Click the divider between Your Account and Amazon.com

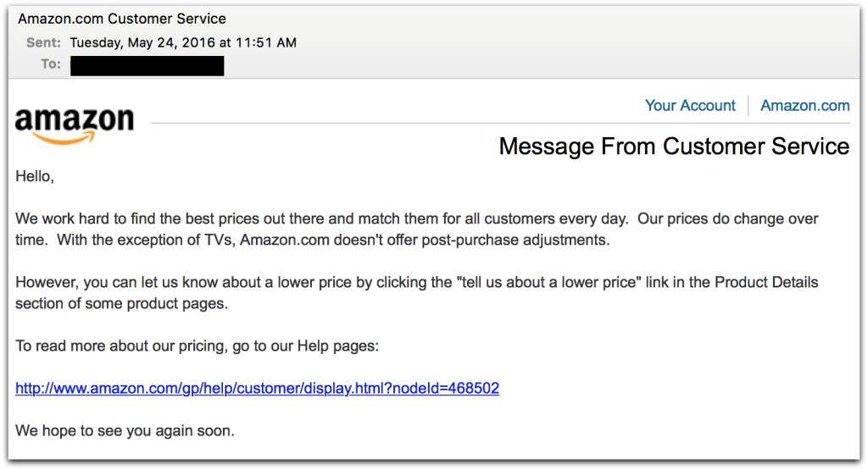[x=748, y=106]
